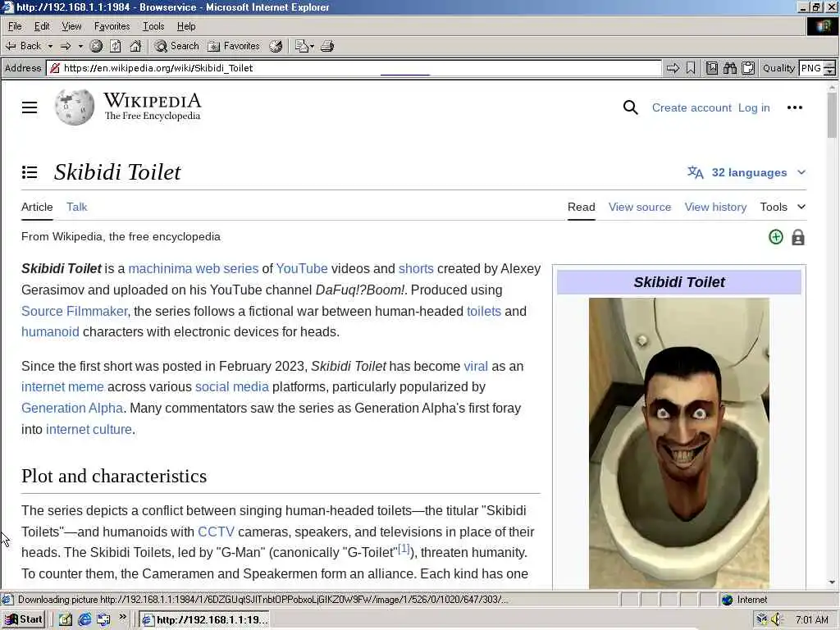
Task: Select the Browservice taskbar window button
Action: coord(204,620)
